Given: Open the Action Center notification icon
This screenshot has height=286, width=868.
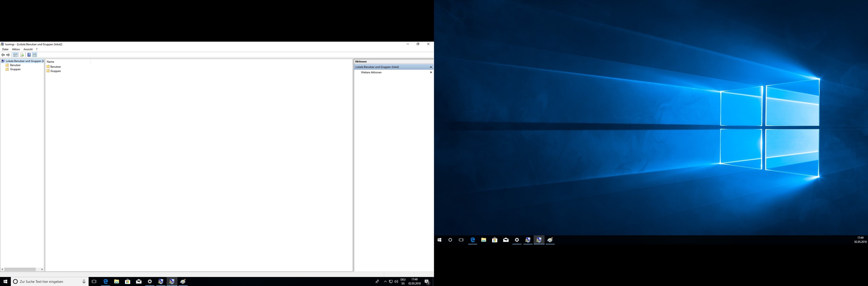Looking at the screenshot, I should [x=427, y=282].
